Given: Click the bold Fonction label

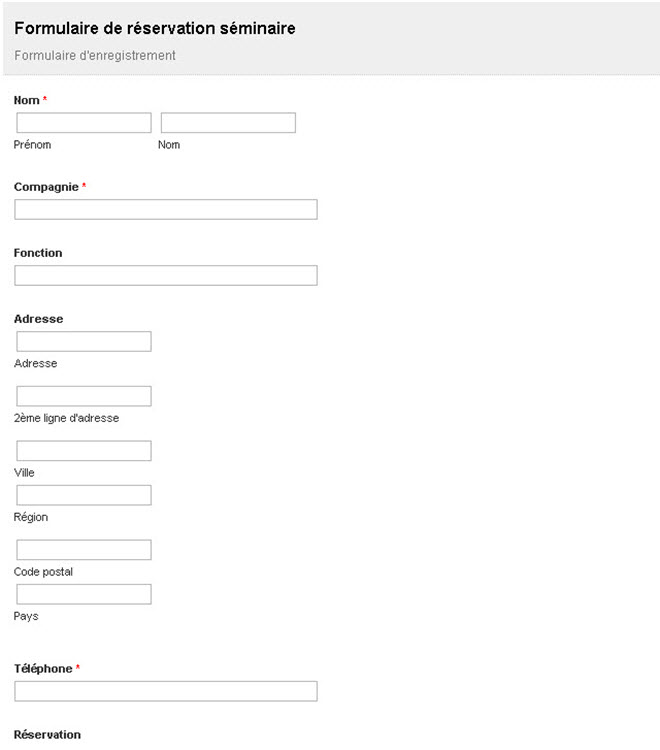Looking at the screenshot, I should tap(38, 253).
